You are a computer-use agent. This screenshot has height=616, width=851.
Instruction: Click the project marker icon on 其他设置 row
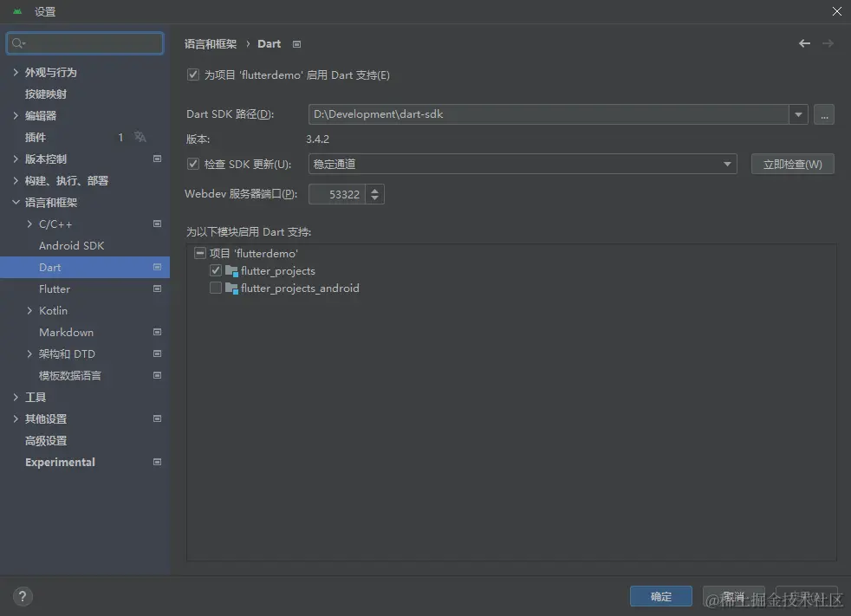point(157,418)
